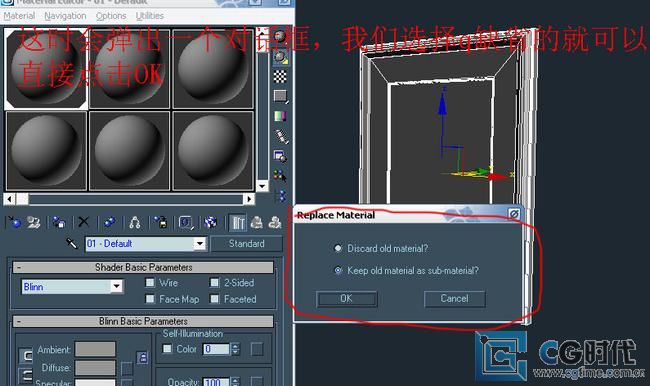Screen dimensions: 650x386
Task: Toggle the Show End Result icon
Action: pyautogui.click(x=238, y=223)
